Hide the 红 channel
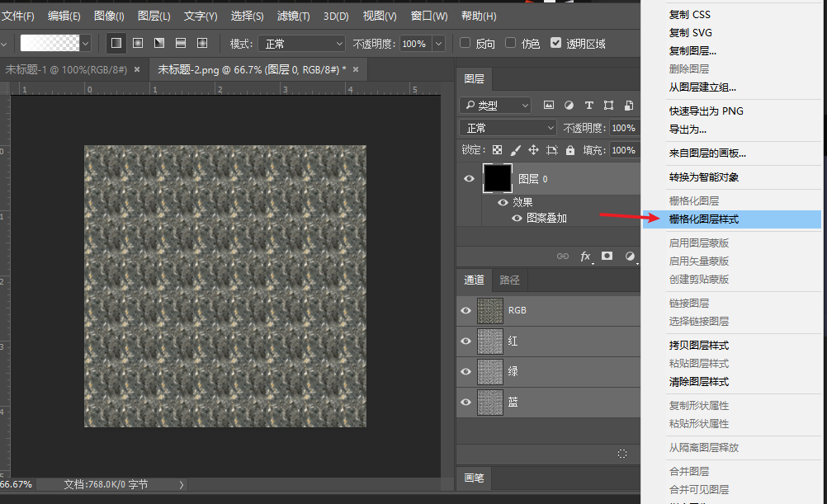827x504 pixels. (465, 341)
